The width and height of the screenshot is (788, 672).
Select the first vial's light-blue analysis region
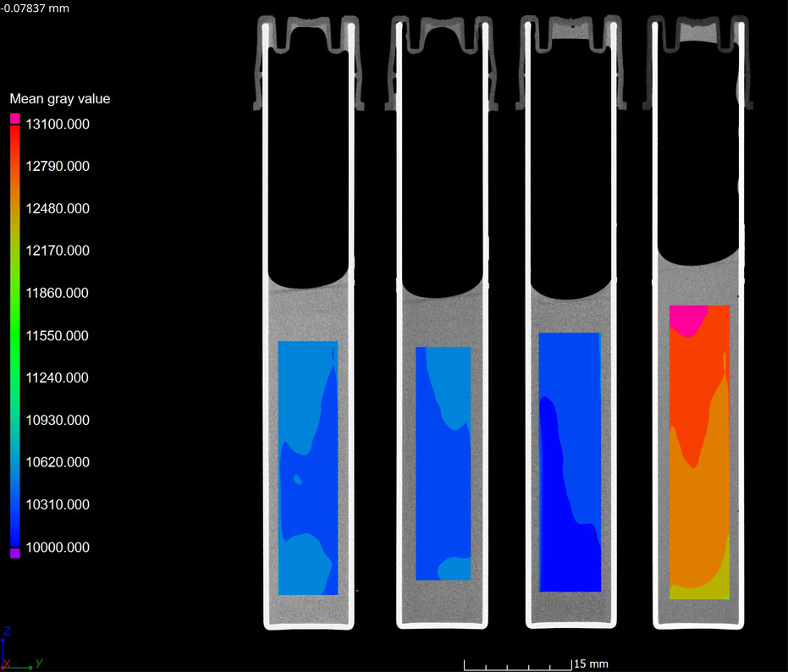308,468
